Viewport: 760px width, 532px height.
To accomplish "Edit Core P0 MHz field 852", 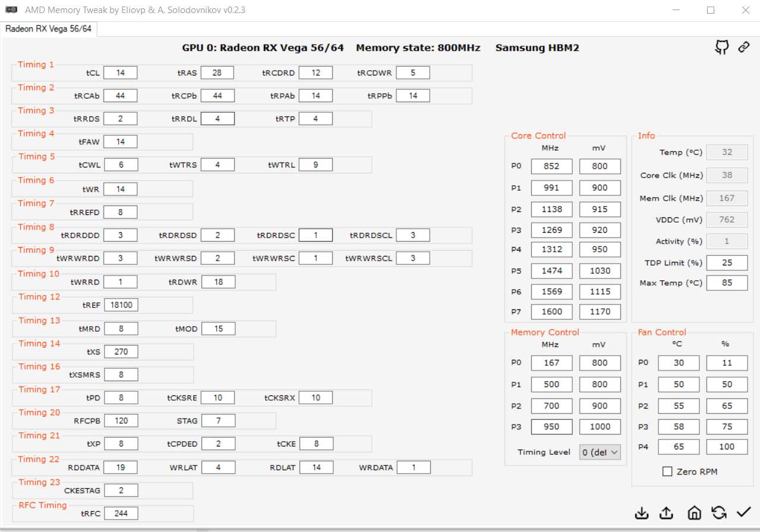I will (551, 166).
